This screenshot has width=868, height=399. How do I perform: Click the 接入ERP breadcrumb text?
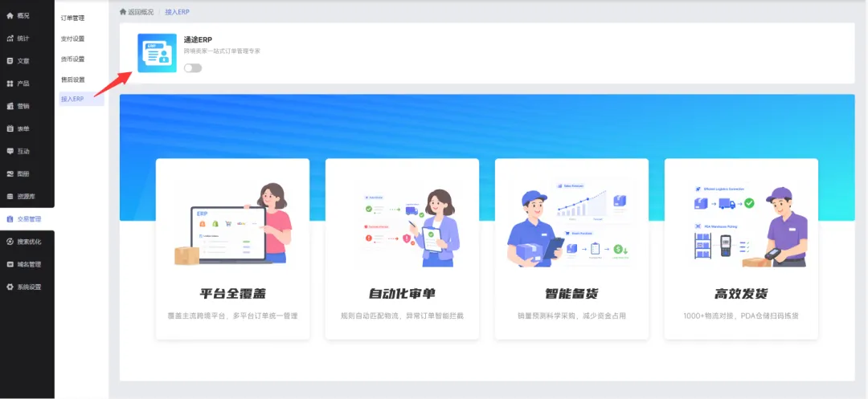[177, 11]
